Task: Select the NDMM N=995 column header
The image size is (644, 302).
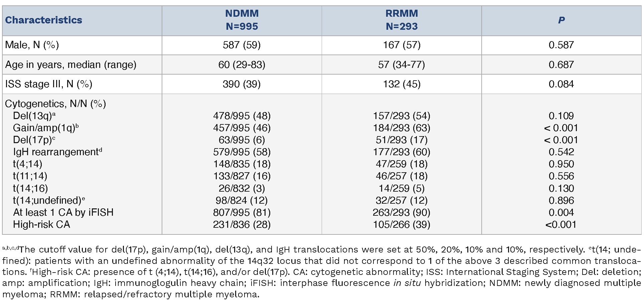Action: (x=242, y=20)
